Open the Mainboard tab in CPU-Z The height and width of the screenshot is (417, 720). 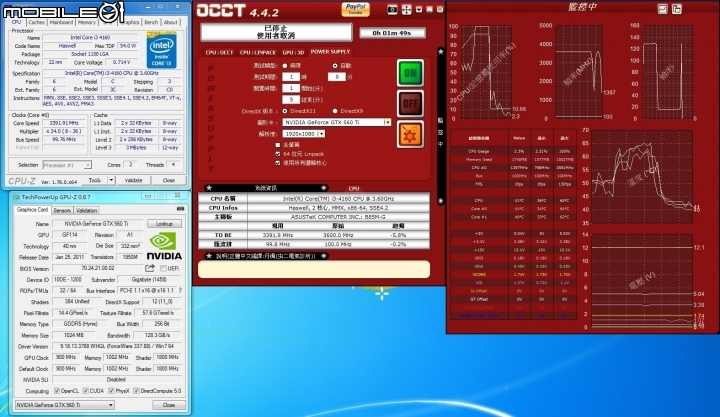61,22
